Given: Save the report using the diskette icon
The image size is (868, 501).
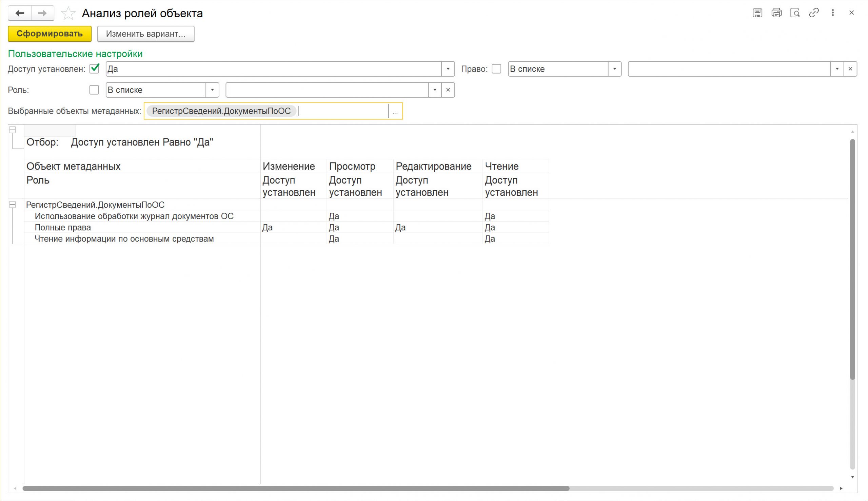Looking at the screenshot, I should coord(757,13).
